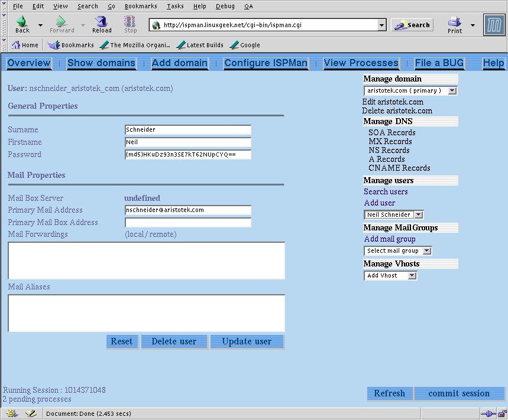The height and width of the screenshot is (420, 508).
Task: Click the Mail Aliases text area
Action: 147,313
